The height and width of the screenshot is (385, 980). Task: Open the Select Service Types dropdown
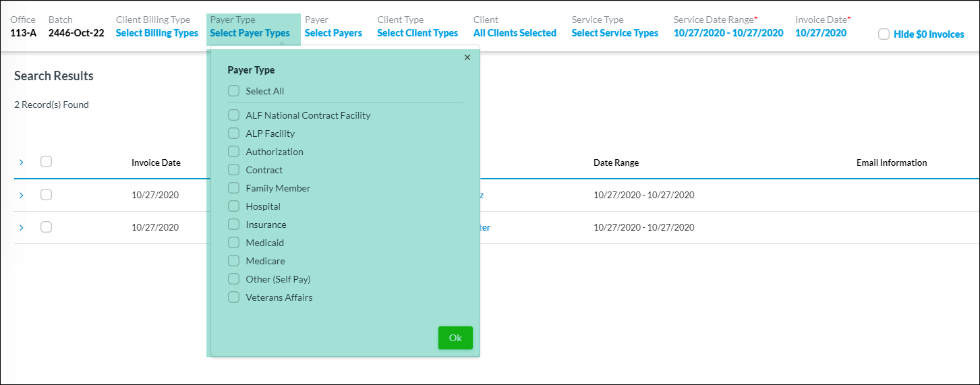(614, 33)
